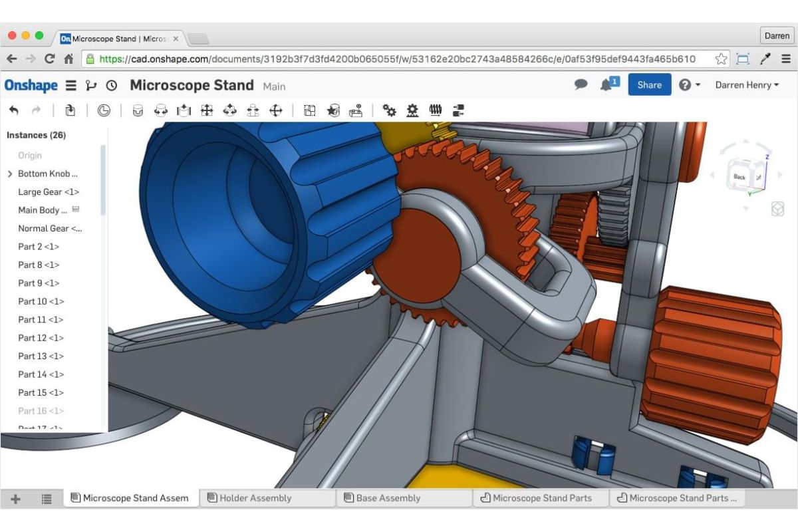Select Part 11 <1> in list
Viewport: 798px width, 532px height.
click(x=41, y=320)
